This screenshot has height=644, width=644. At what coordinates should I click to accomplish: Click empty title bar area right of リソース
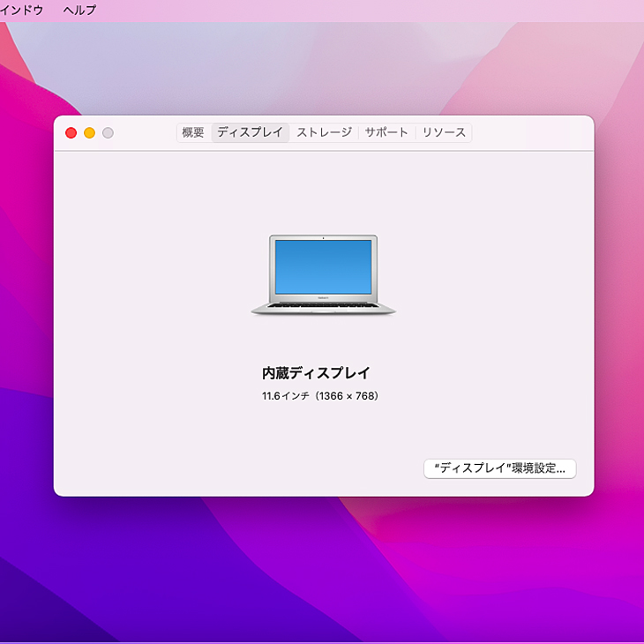tap(529, 133)
